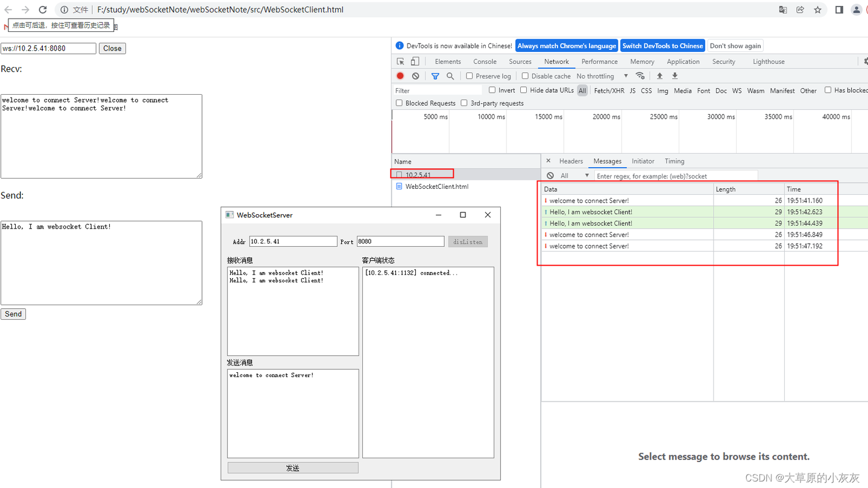Open network conditions wifi icon
The image size is (868, 488).
pos(640,76)
